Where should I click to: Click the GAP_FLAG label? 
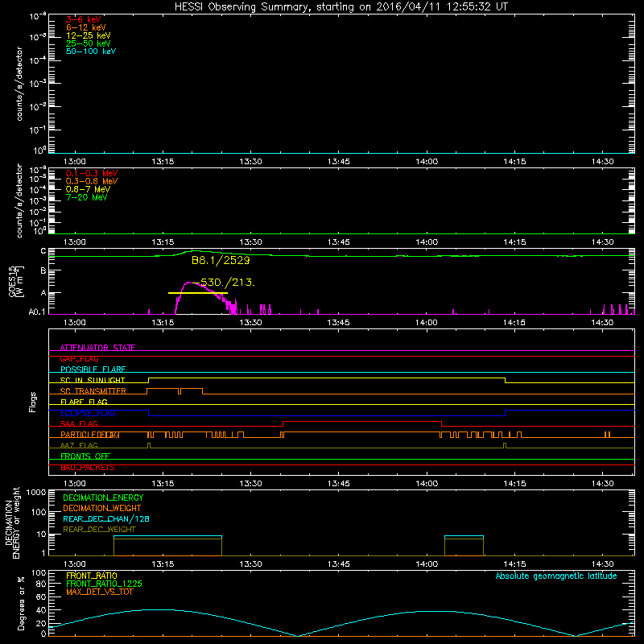(x=79, y=358)
